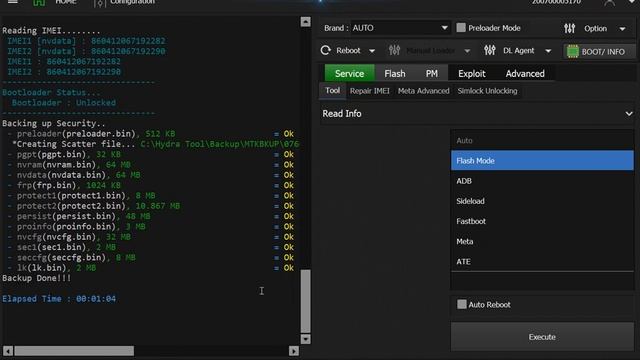Select the Tool sub-tab
Viewport: 640px width, 360px height.
[332, 91]
